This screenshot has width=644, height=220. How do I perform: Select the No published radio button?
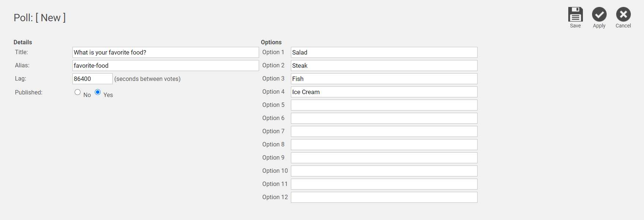coord(78,92)
